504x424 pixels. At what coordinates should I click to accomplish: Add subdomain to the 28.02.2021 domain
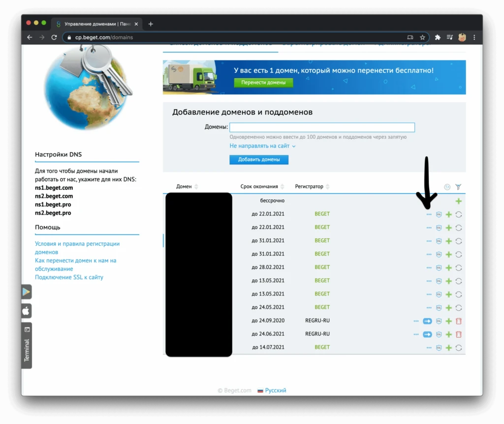(449, 268)
